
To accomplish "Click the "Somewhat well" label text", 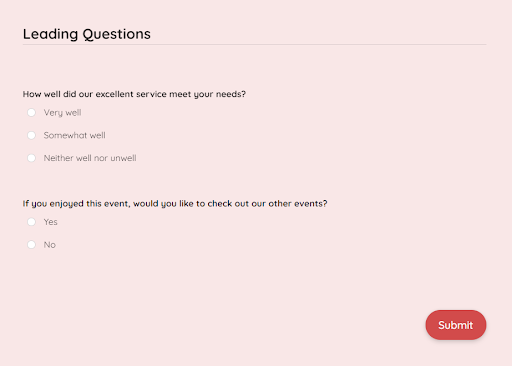I will [74, 135].
